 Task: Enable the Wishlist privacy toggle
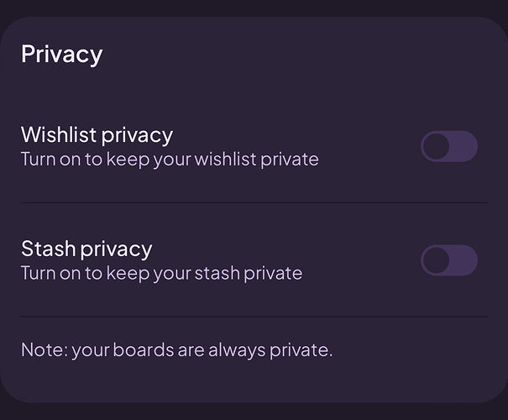coord(449,147)
